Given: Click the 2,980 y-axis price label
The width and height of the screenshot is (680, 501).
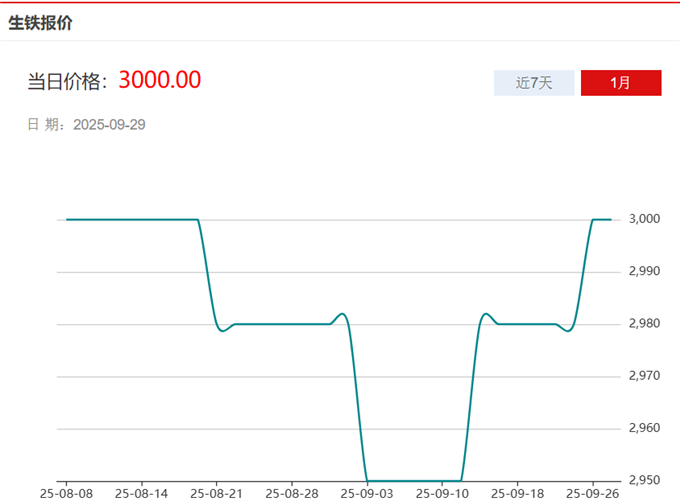Looking at the screenshot, I should click(x=643, y=324).
